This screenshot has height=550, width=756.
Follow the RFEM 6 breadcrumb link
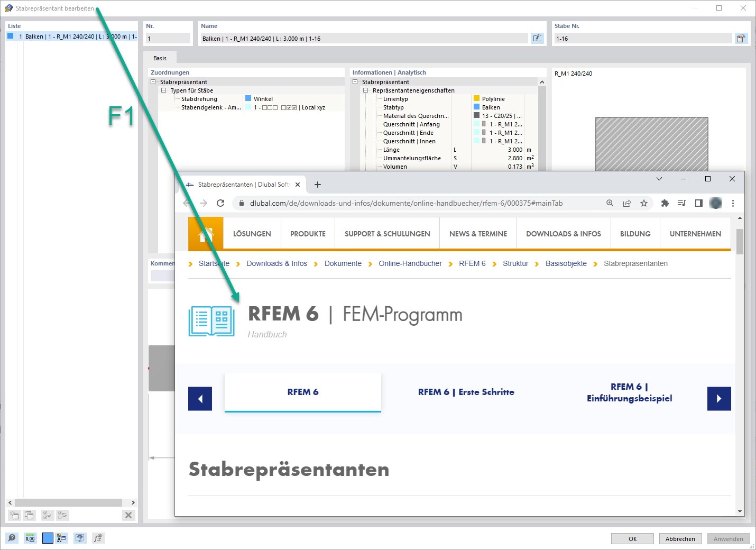[472, 263]
